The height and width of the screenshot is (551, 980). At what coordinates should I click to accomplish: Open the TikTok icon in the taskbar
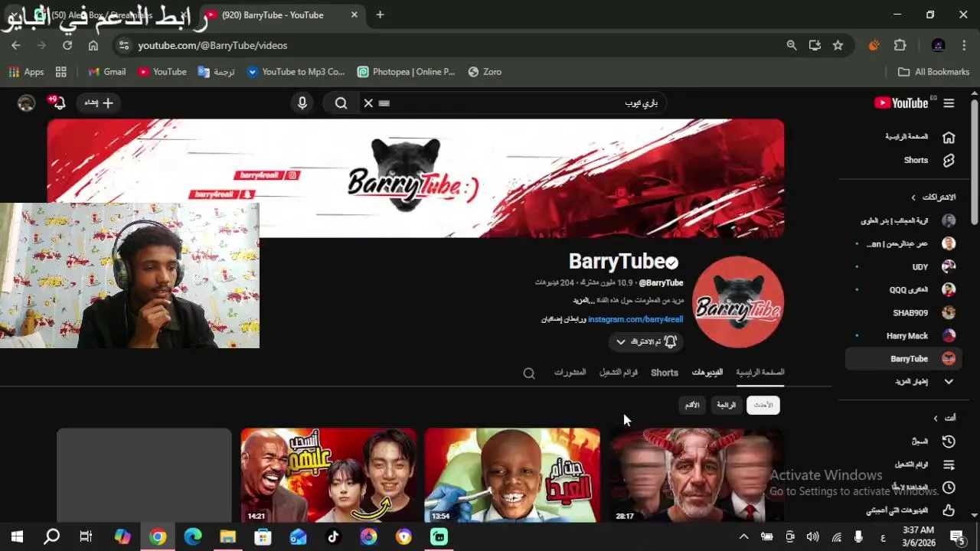pyautogui.click(x=333, y=536)
